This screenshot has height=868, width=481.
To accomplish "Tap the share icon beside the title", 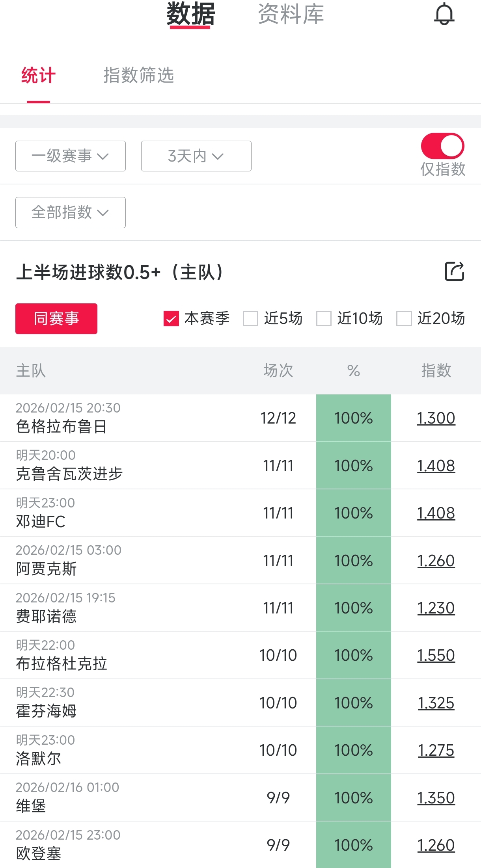I will pyautogui.click(x=454, y=271).
